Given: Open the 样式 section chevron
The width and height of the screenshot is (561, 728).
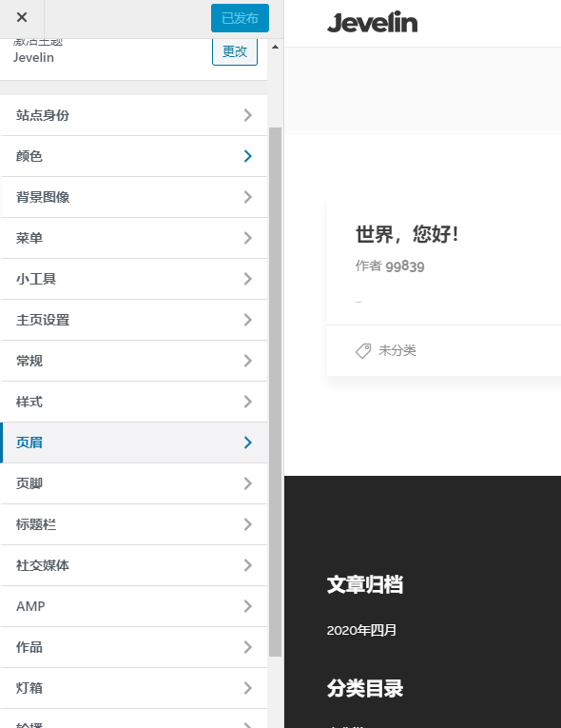Looking at the screenshot, I should [248, 402].
